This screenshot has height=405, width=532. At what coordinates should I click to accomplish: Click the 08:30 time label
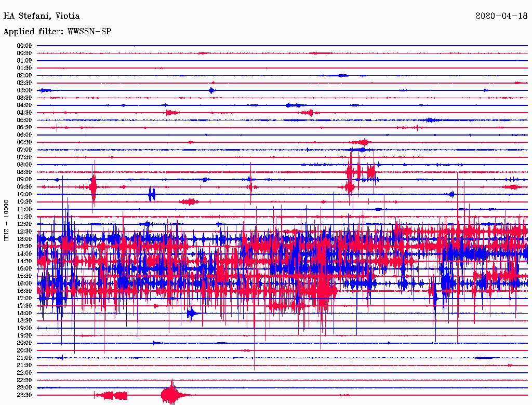(x=24, y=172)
